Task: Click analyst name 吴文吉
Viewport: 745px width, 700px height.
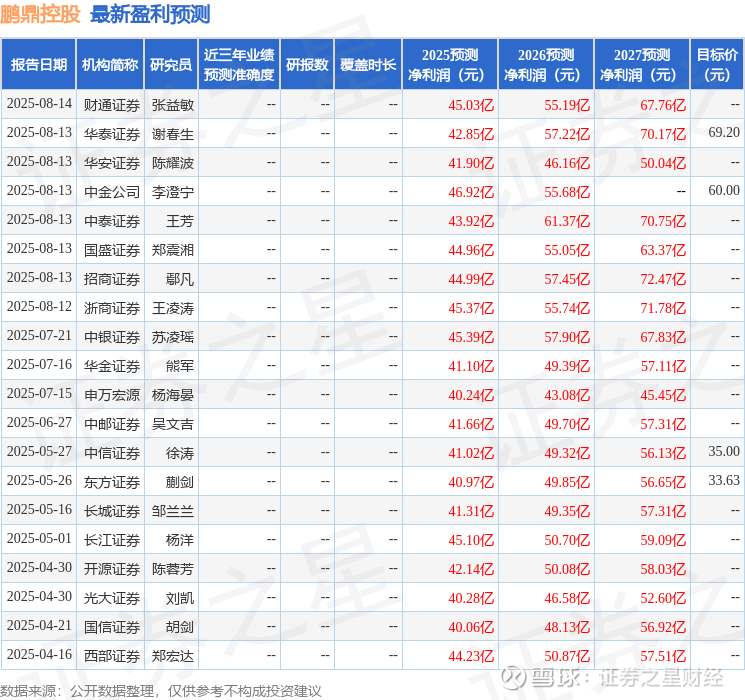Action: pos(172,424)
